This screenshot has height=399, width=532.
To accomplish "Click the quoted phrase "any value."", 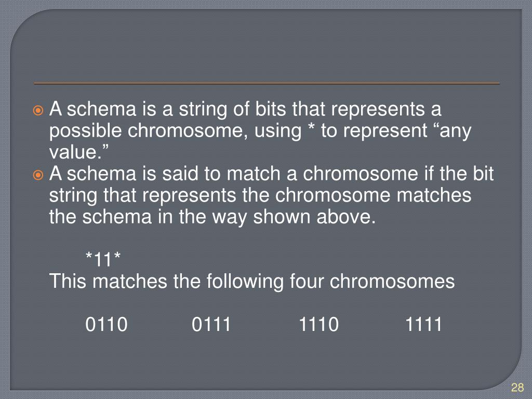I will pyautogui.click(x=260, y=141).
